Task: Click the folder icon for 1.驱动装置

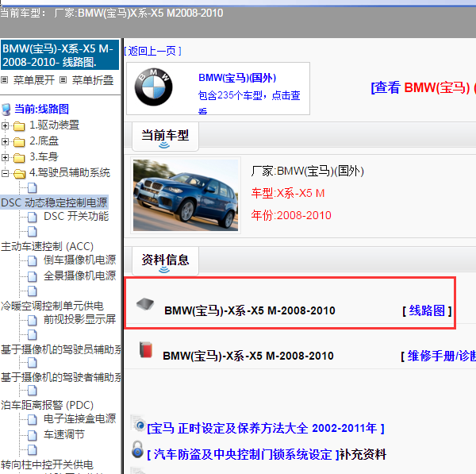Action: (x=19, y=125)
